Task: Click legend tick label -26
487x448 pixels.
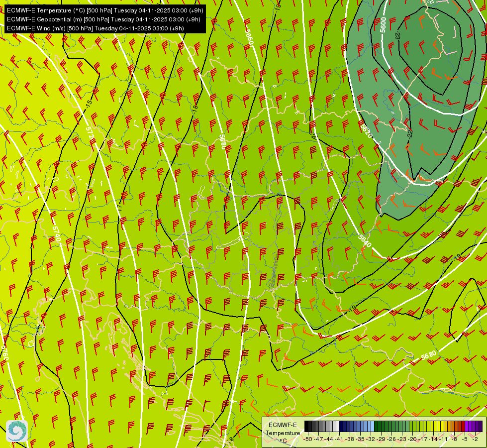Action: [392, 439]
